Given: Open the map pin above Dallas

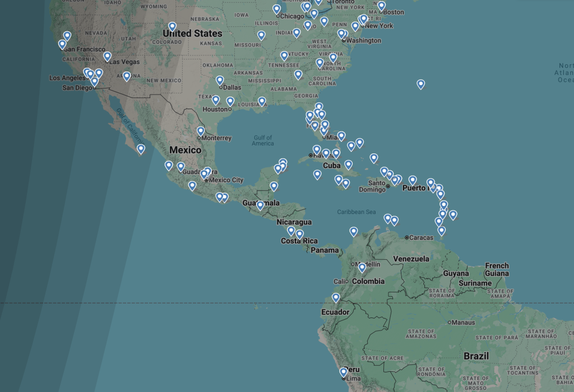Looking at the screenshot, I should point(220,80).
